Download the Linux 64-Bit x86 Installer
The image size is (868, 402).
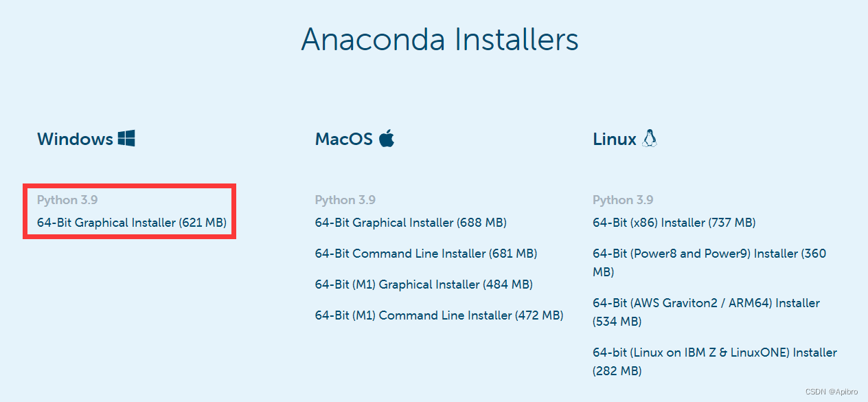point(674,222)
